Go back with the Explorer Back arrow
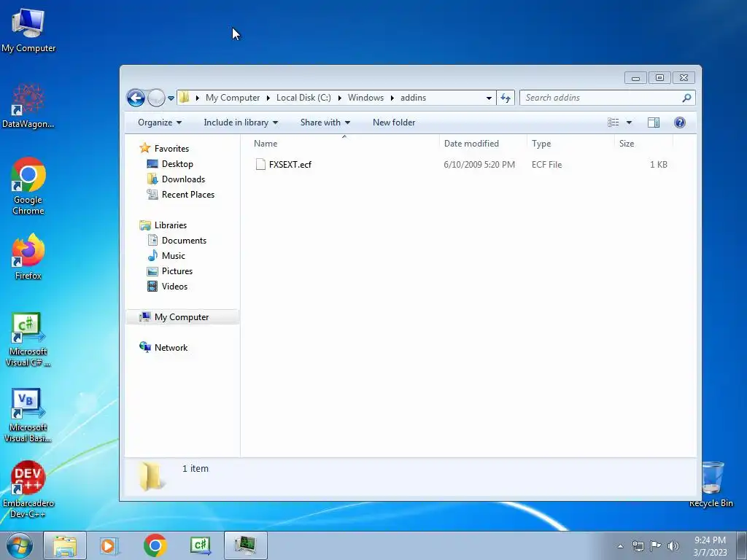This screenshot has height=560, width=747. coord(136,98)
